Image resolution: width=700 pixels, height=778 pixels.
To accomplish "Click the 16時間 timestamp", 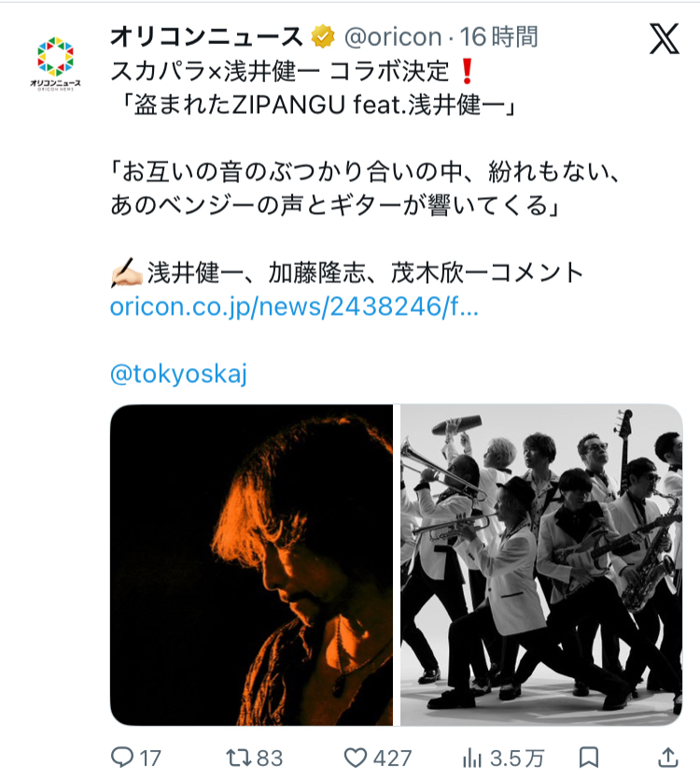I will tap(498, 36).
